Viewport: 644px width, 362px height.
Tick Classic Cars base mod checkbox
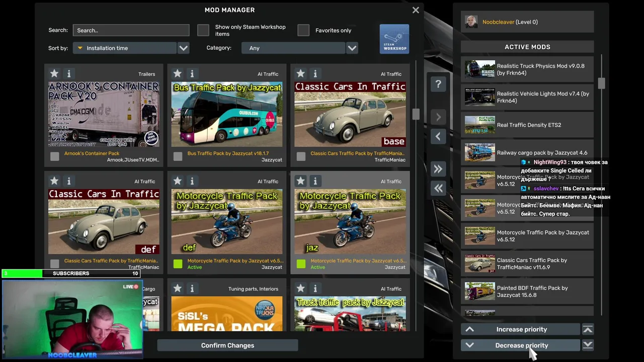coord(301,156)
